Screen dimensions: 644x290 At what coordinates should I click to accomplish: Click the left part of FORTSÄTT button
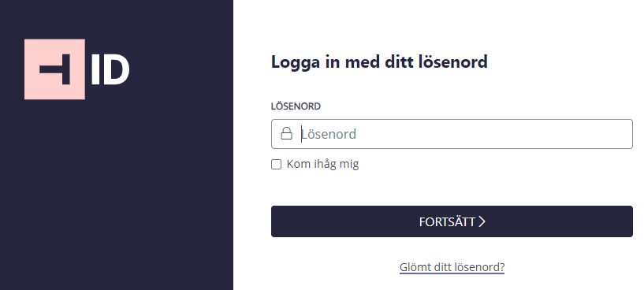pyautogui.click(x=329, y=221)
